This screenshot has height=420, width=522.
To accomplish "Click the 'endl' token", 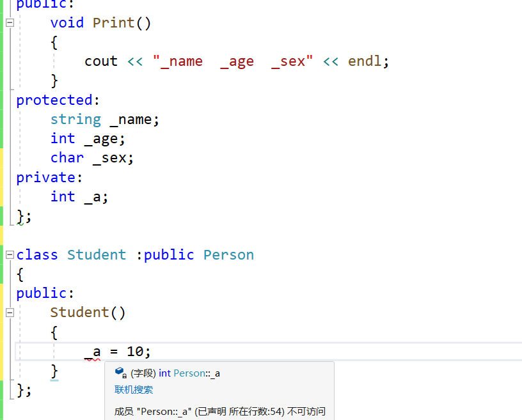I will pyautogui.click(x=365, y=61).
